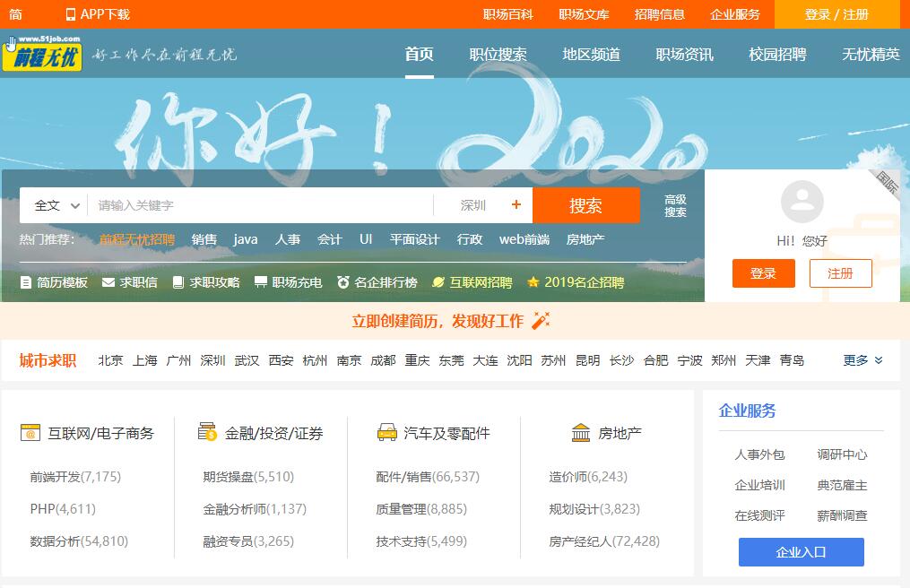Open 职位搜索 navigation tab
The height and width of the screenshot is (588, 910).
point(498,55)
